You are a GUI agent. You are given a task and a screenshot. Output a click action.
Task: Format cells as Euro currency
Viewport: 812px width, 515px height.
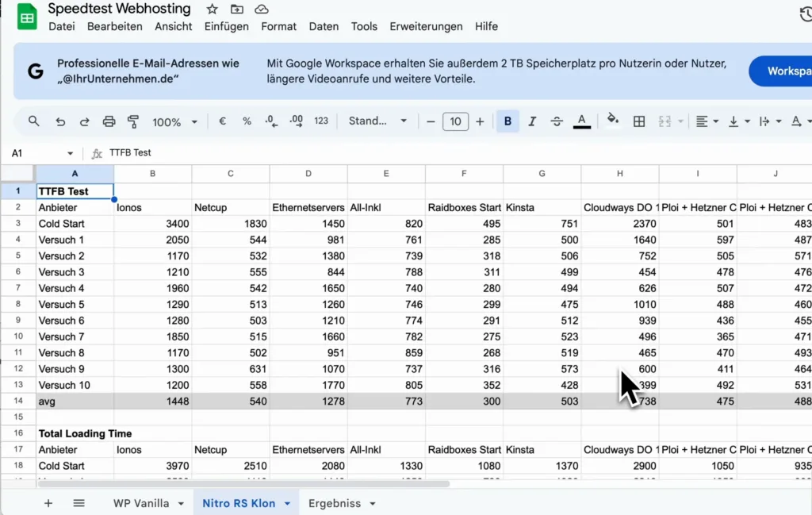222,121
